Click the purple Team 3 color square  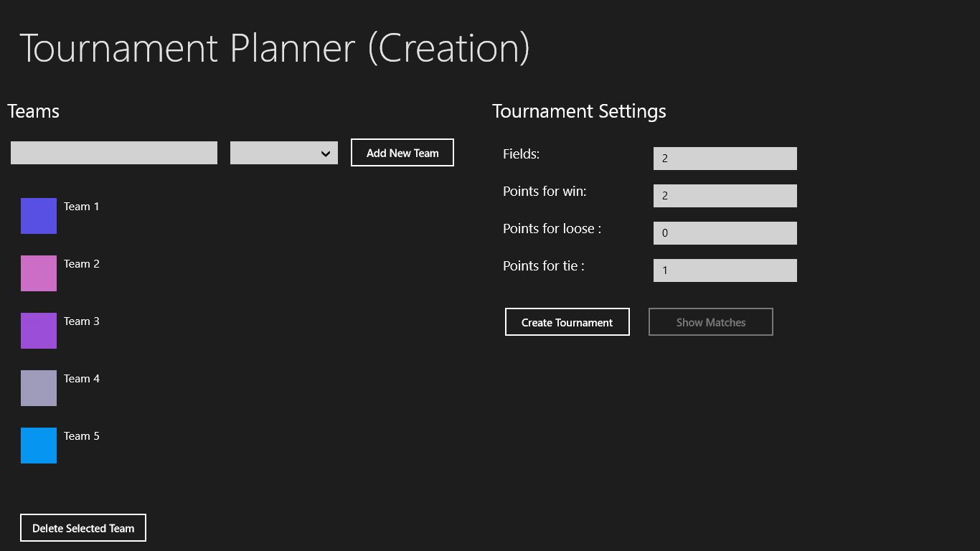point(39,331)
